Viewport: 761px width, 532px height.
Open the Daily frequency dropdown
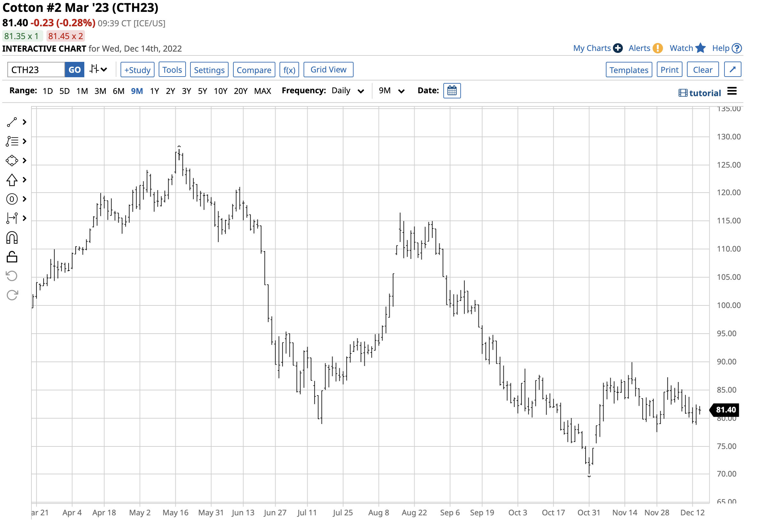348,91
